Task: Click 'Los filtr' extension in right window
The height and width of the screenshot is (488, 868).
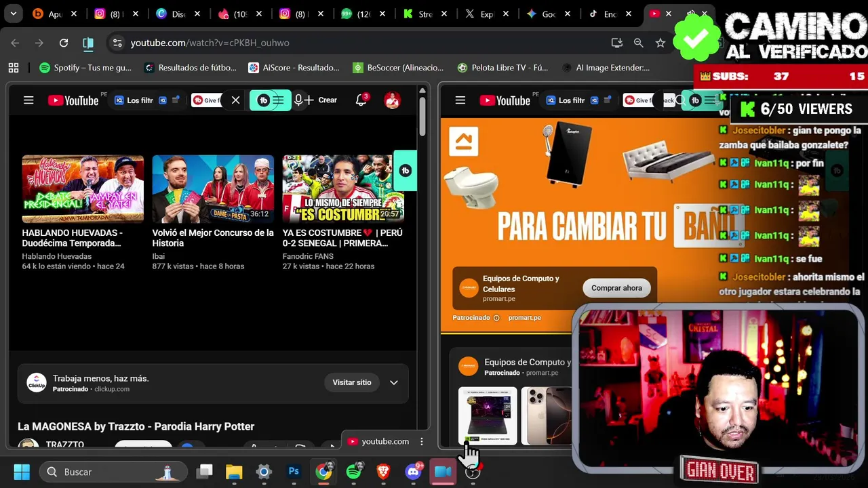Action: pyautogui.click(x=572, y=100)
